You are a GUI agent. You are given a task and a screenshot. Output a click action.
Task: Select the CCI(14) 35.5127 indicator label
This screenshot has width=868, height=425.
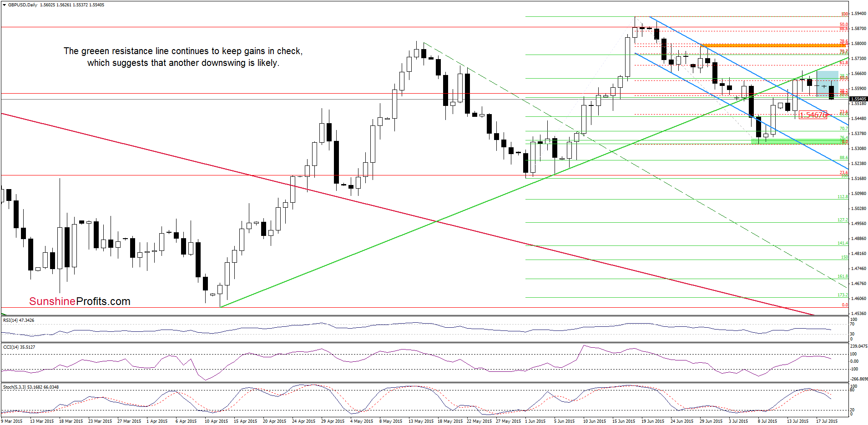[x=19, y=347]
